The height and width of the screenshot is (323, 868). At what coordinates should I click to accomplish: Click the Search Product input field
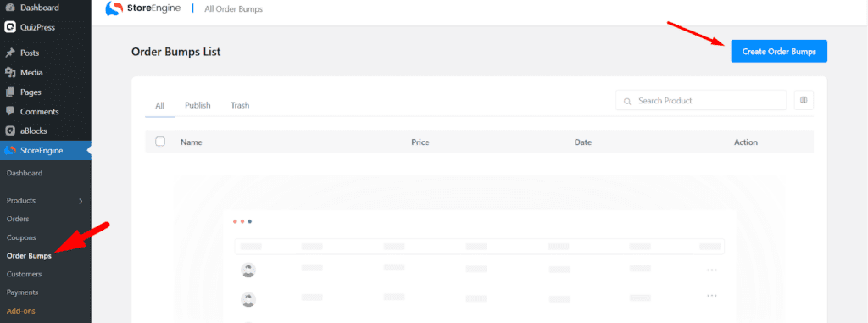tap(701, 100)
